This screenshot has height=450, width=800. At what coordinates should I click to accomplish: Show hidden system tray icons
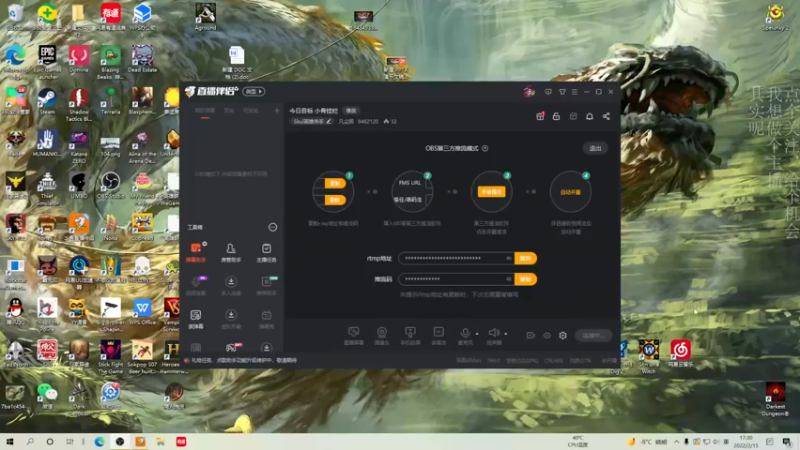(677, 442)
